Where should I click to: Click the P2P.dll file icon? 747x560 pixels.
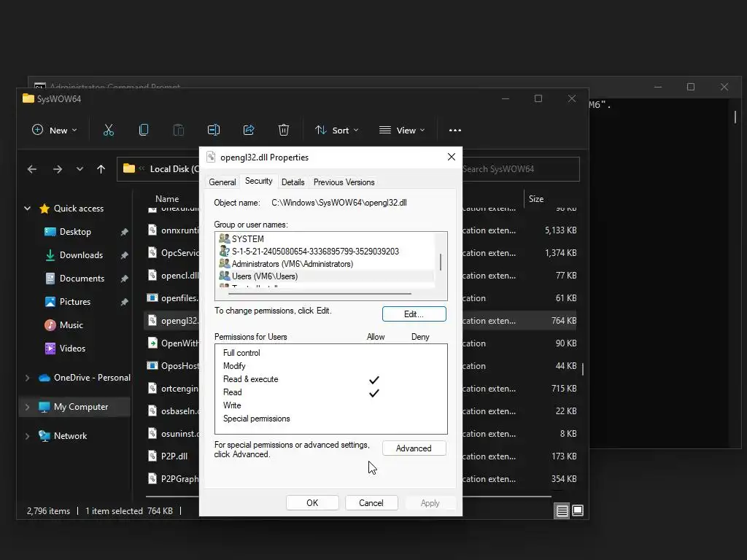coord(152,456)
